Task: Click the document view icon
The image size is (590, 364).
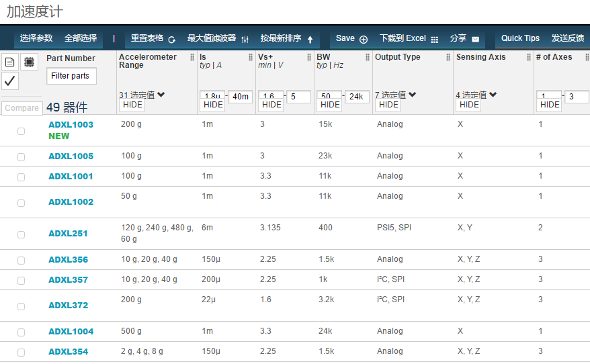Action: (x=10, y=62)
